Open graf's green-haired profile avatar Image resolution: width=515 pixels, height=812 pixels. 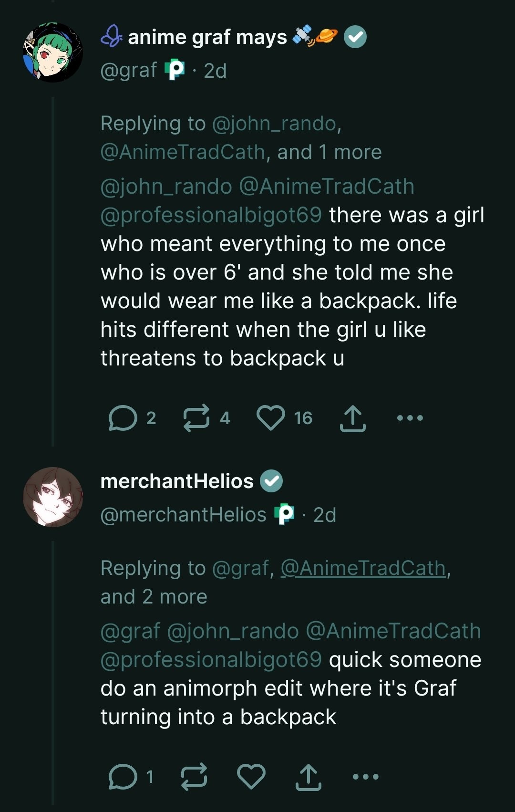pos(53,52)
